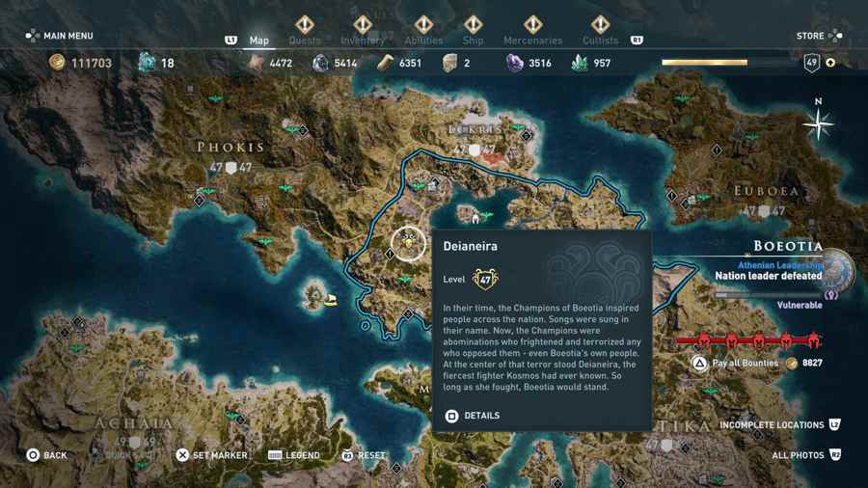Click the Boeotia region title
The image size is (868, 488).
[788, 246]
